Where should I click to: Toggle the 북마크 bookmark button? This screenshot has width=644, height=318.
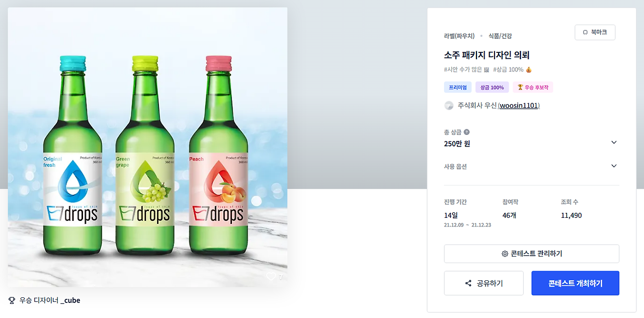(x=595, y=32)
